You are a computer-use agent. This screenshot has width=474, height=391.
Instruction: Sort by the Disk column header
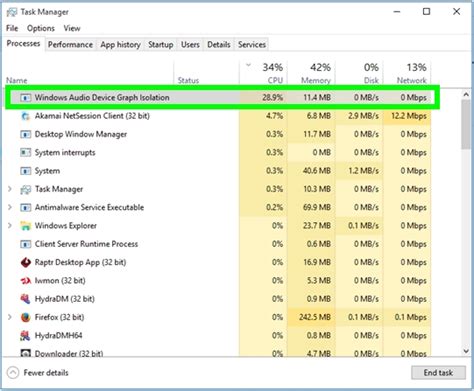coord(359,73)
